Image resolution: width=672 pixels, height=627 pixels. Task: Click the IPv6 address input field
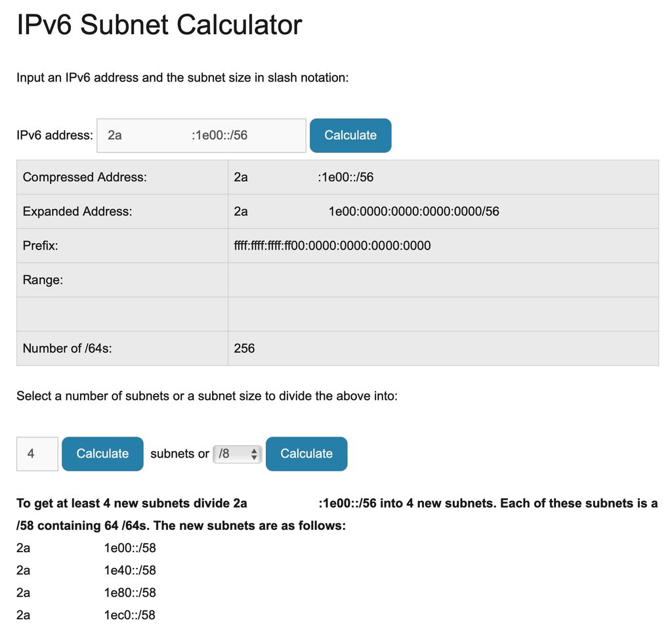click(x=201, y=135)
